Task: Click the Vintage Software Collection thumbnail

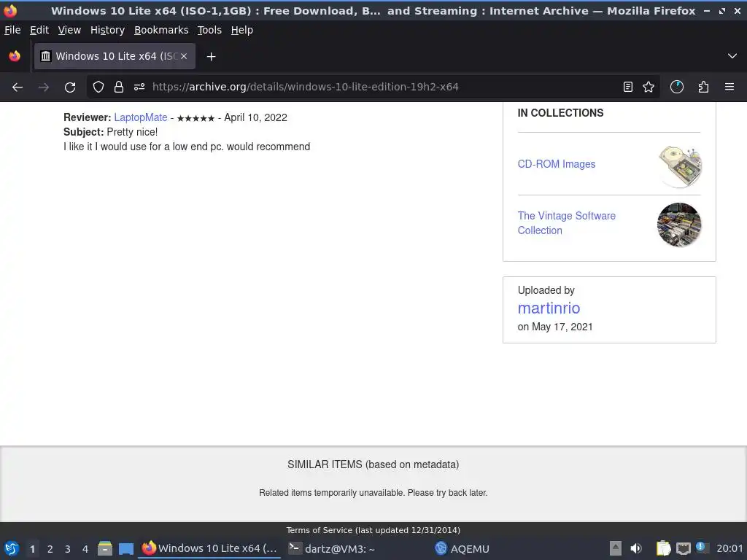Action: pos(679,225)
